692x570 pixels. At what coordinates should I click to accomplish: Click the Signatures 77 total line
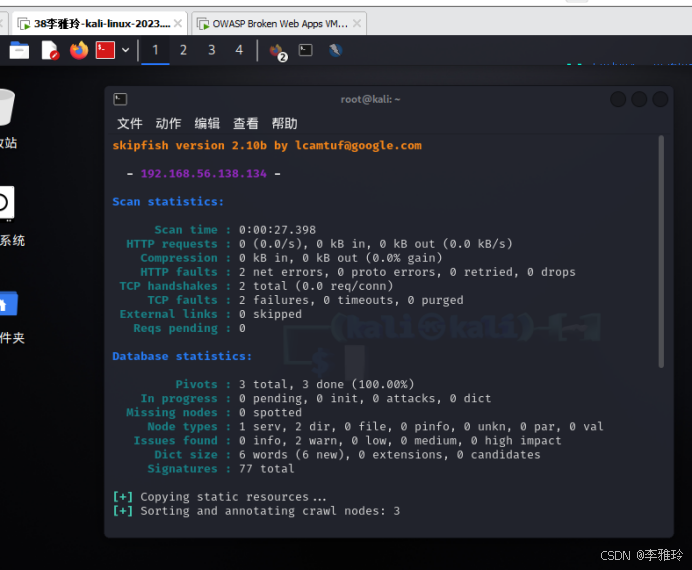click(x=221, y=469)
